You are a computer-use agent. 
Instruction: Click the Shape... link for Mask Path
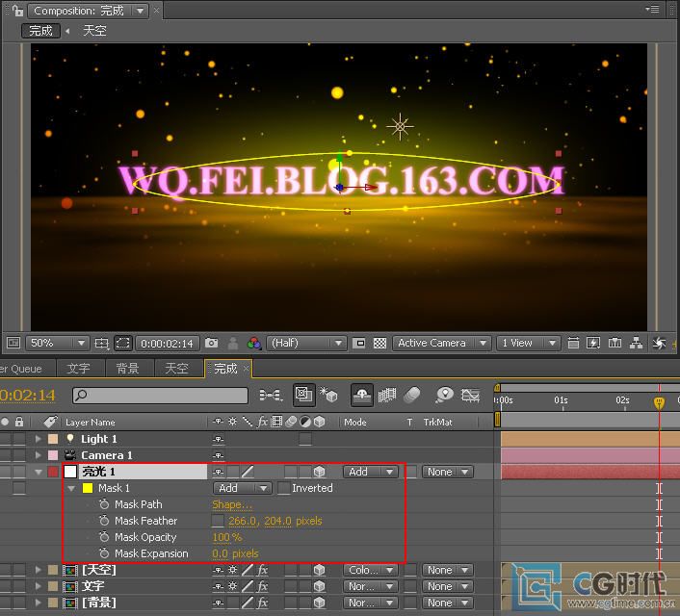[232, 504]
